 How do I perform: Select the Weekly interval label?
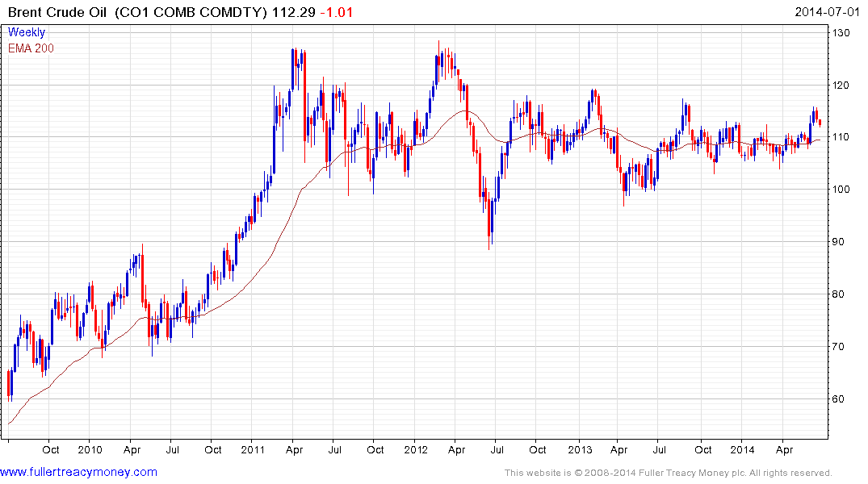[27, 32]
